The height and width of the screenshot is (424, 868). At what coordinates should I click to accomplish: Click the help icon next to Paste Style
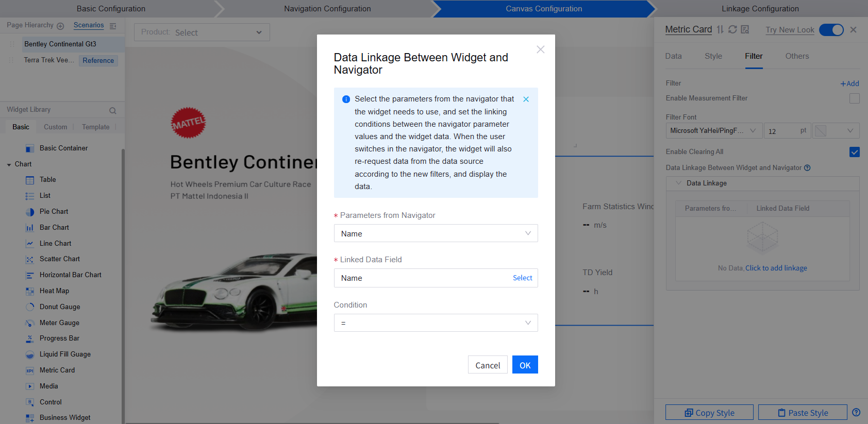(856, 412)
